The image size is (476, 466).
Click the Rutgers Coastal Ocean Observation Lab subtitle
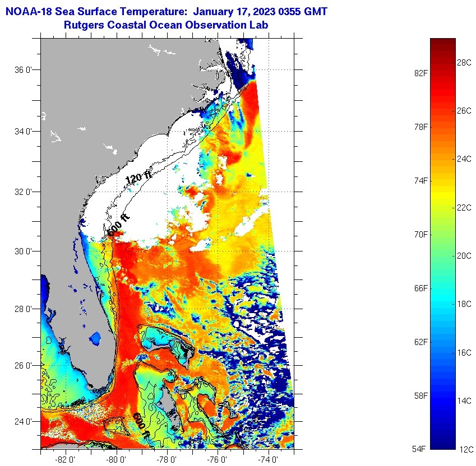(x=166, y=25)
